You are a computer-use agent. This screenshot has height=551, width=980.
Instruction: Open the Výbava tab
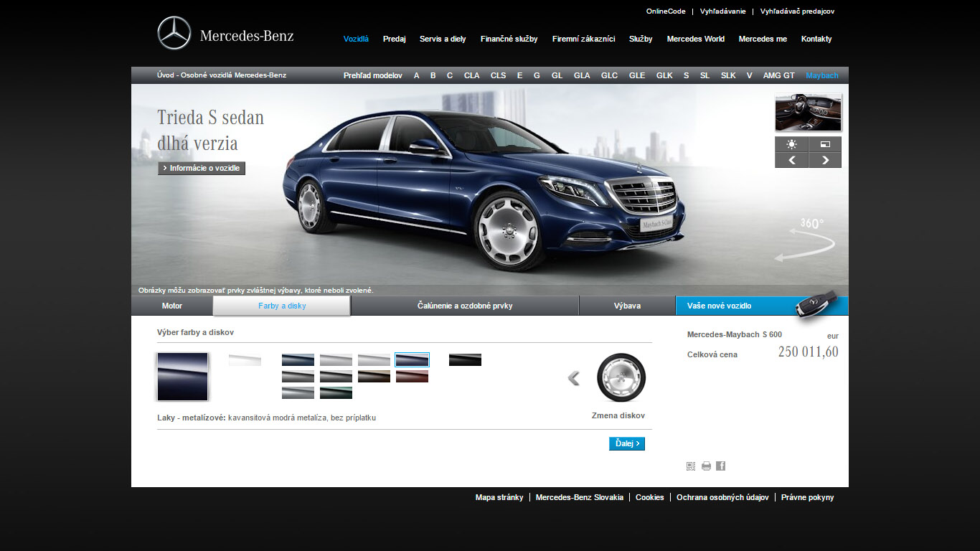pyautogui.click(x=627, y=306)
